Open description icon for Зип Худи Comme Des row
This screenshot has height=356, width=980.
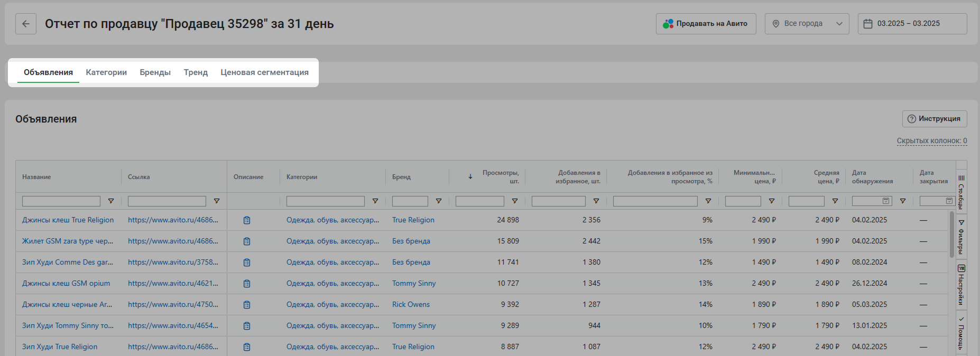point(247,263)
